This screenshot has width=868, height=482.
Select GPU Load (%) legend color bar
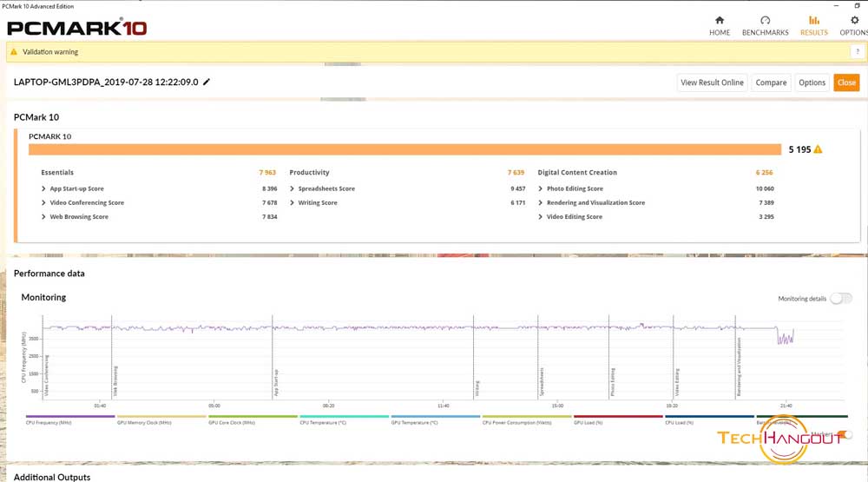[x=618, y=416]
